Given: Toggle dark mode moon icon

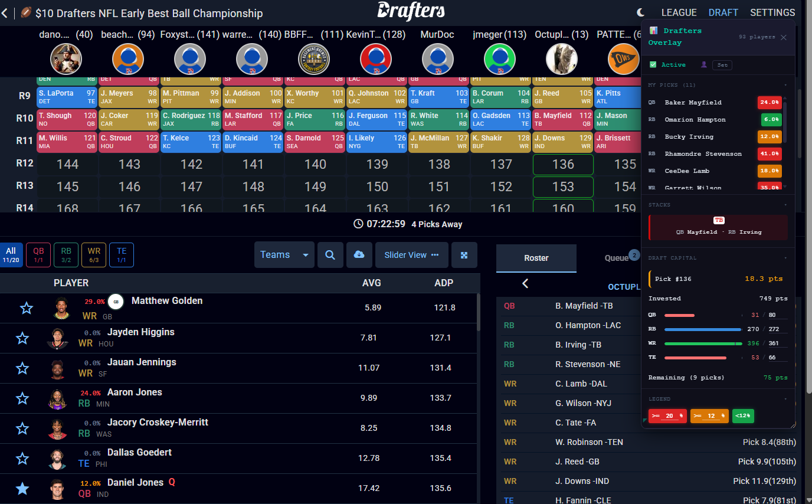Looking at the screenshot, I should tap(642, 12).
